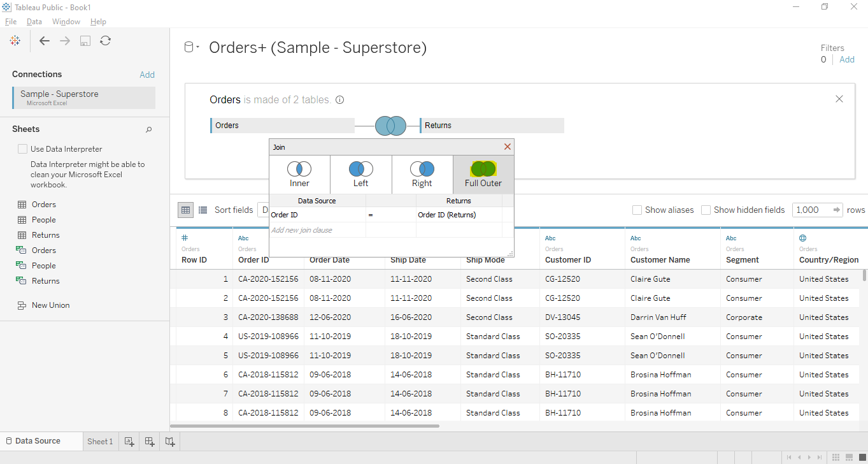Search sheets with the magnifier icon
868x464 pixels.
click(149, 129)
